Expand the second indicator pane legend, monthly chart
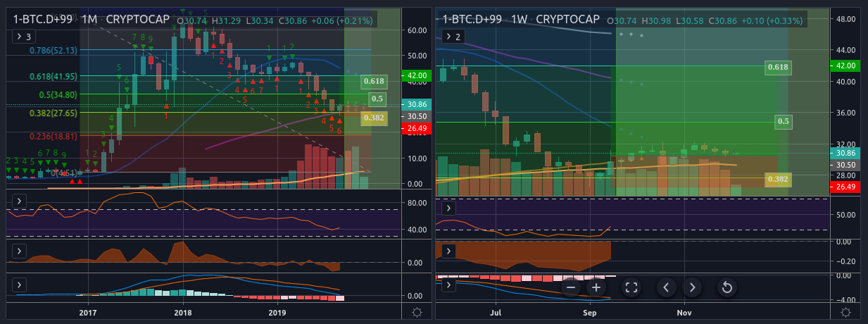868x324 pixels. click(x=19, y=250)
